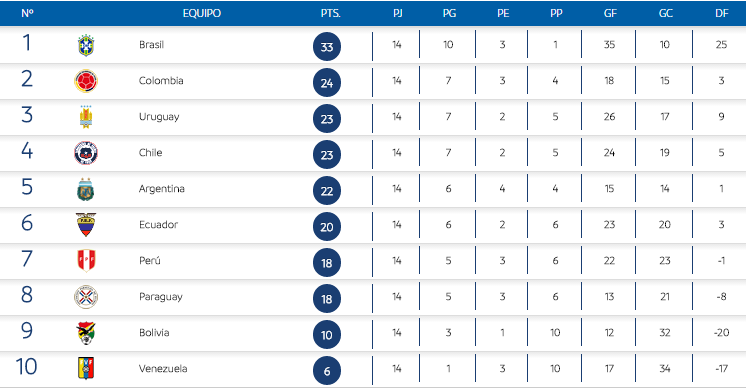This screenshot has width=746, height=388.
Task: Open the Brasil team name link
Action: (x=151, y=45)
